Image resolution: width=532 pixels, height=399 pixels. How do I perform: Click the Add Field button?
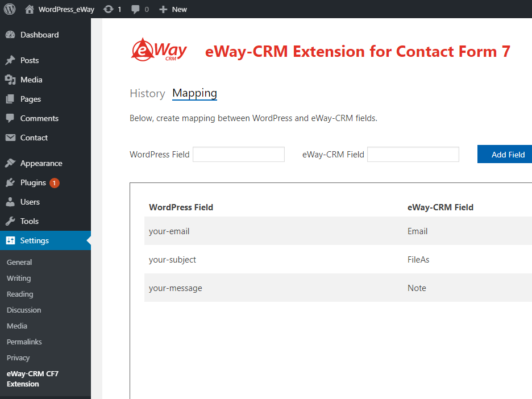coord(505,155)
